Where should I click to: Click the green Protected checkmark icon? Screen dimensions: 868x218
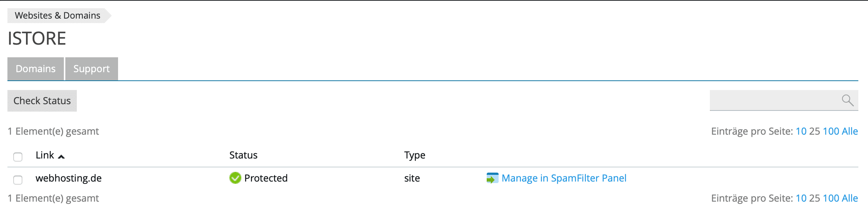235,178
